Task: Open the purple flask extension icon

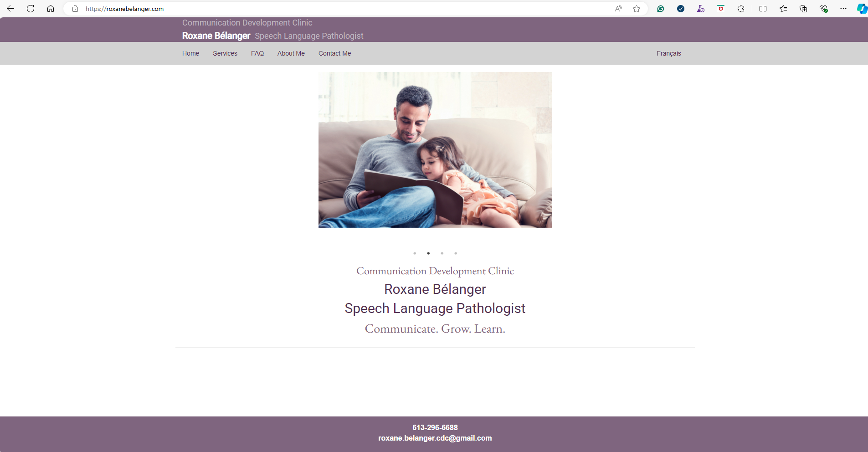Action: (701, 9)
